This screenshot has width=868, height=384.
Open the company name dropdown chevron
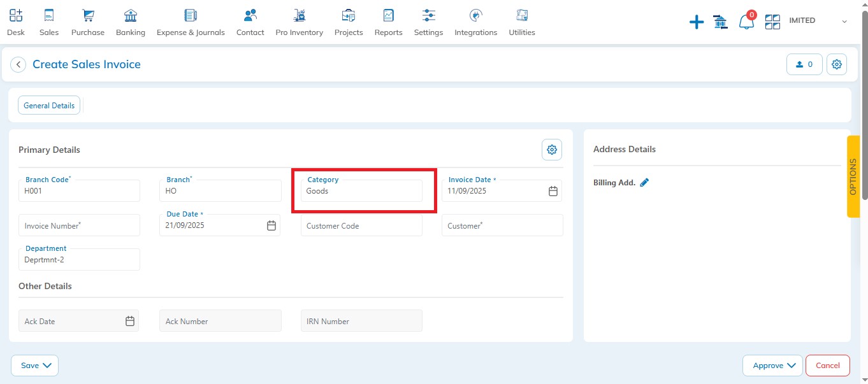point(844,22)
